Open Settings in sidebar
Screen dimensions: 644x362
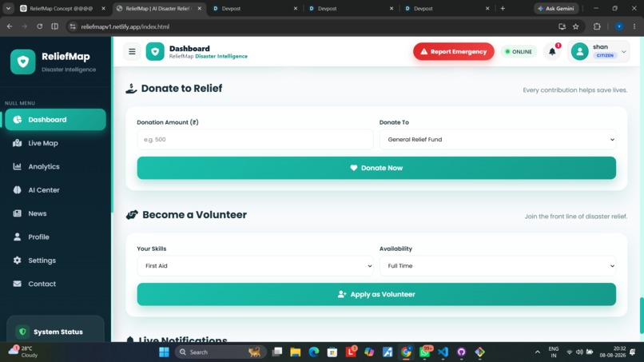click(x=55, y=261)
